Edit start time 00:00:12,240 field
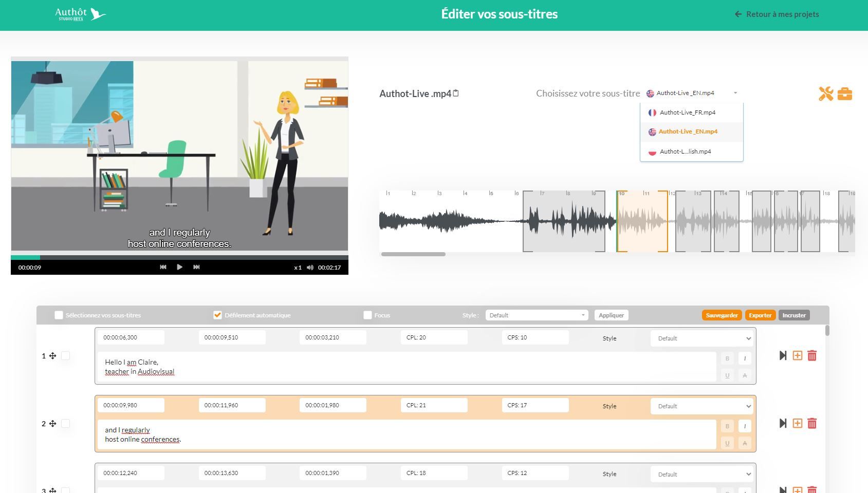 131,473
